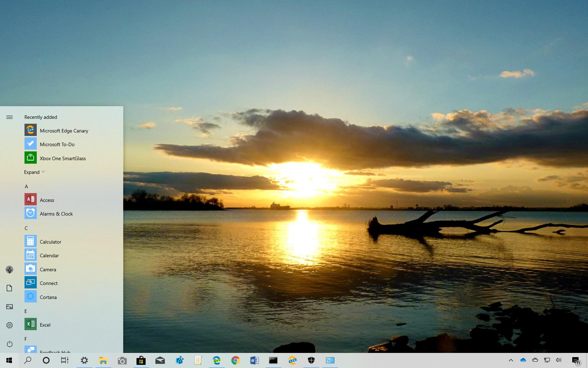Launch Google Chrome from the taskbar
Screen dimensions: 588x368
236,360
